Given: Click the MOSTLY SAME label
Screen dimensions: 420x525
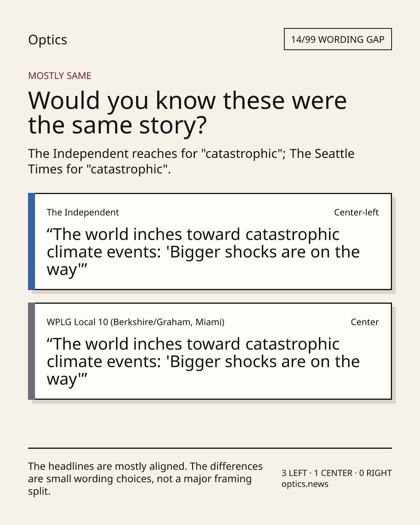Looking at the screenshot, I should coord(59,76).
